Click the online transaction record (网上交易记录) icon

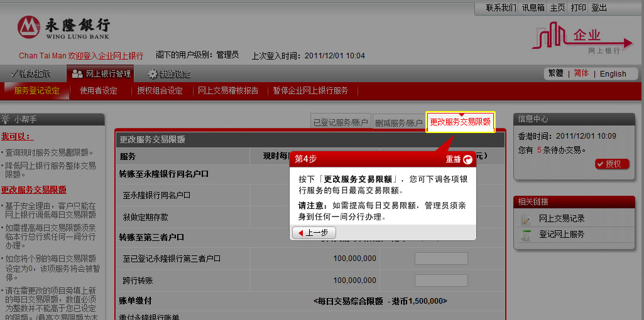526,219
